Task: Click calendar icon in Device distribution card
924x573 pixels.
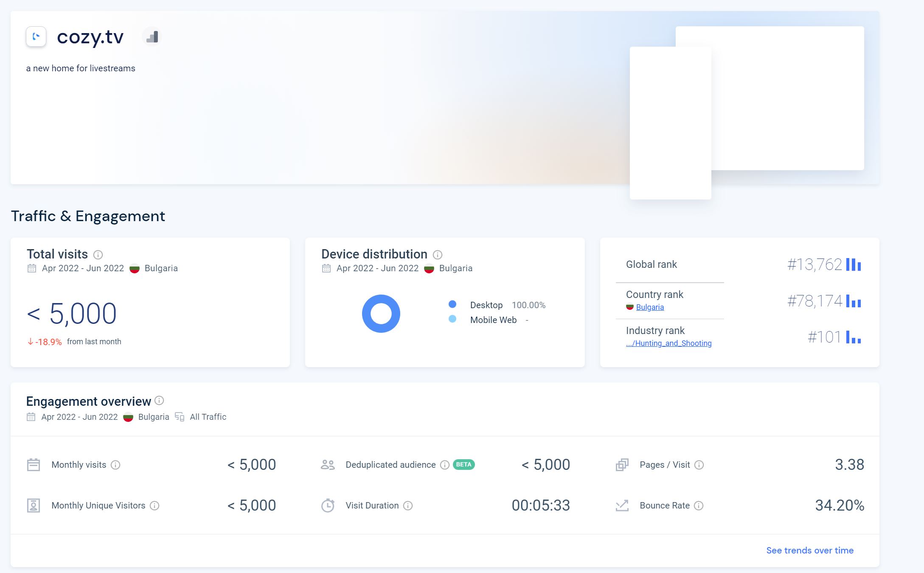Action: click(x=326, y=268)
